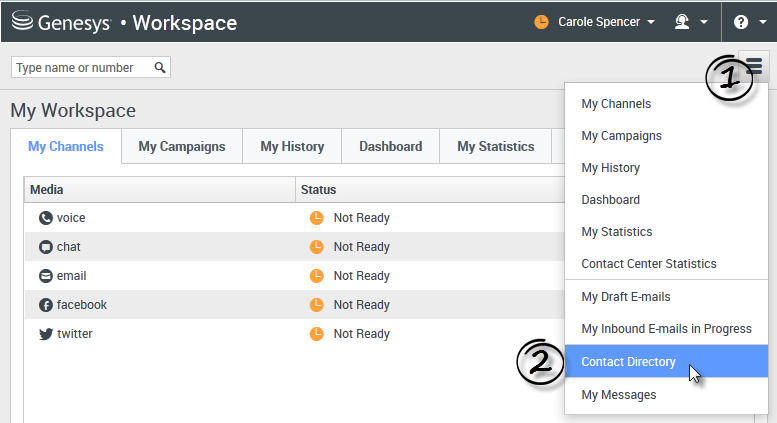
Task: Open the hamburger supporting views menu
Action: (753, 67)
